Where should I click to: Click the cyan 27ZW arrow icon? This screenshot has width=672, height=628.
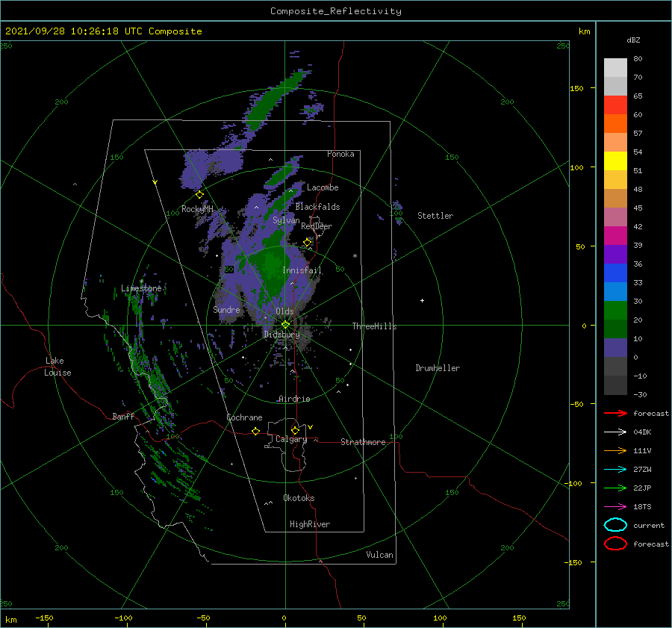tap(615, 470)
